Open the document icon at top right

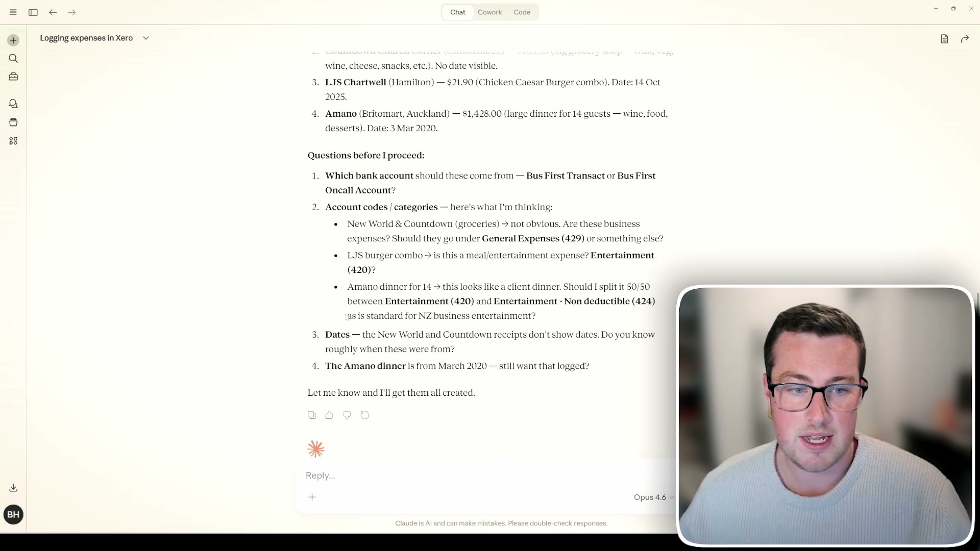(x=944, y=39)
